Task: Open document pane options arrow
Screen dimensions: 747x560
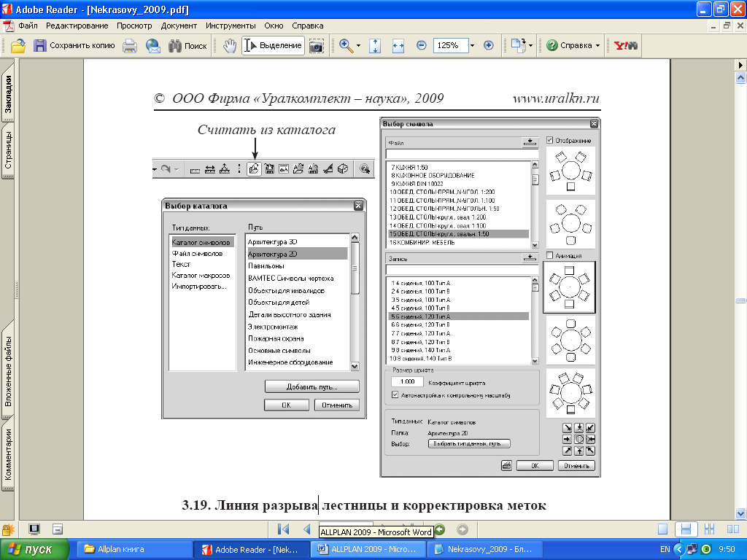Action: (740, 65)
